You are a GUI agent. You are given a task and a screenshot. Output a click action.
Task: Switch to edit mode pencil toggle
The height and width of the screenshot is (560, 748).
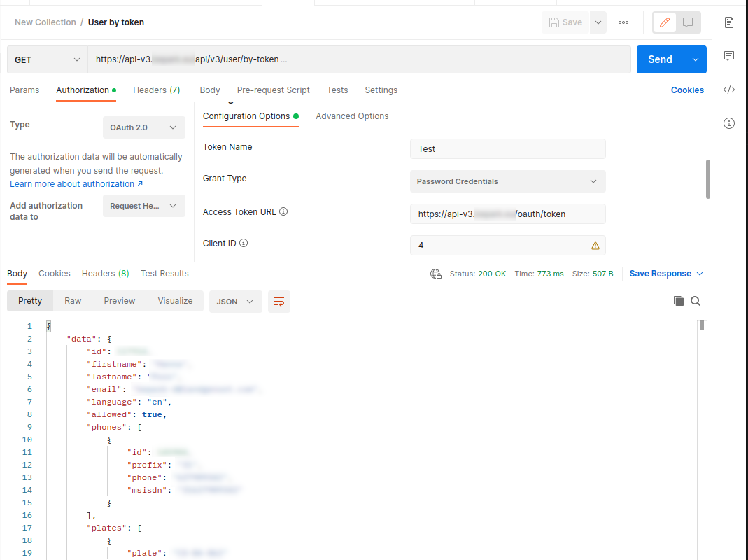pyautogui.click(x=665, y=22)
